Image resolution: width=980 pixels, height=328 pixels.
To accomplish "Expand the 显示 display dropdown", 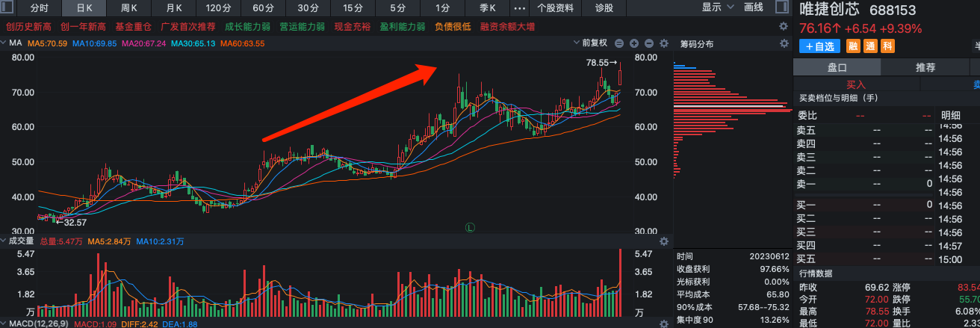I will (x=716, y=7).
